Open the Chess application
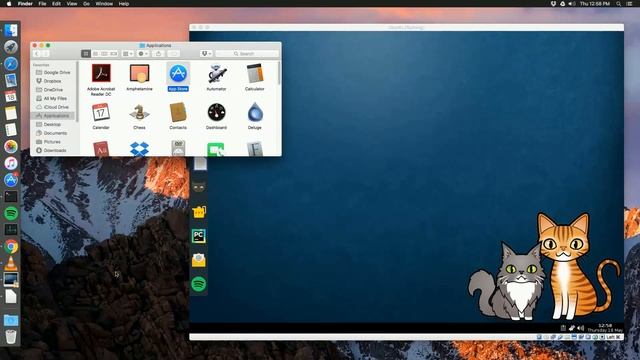640x360 pixels. coord(139,112)
